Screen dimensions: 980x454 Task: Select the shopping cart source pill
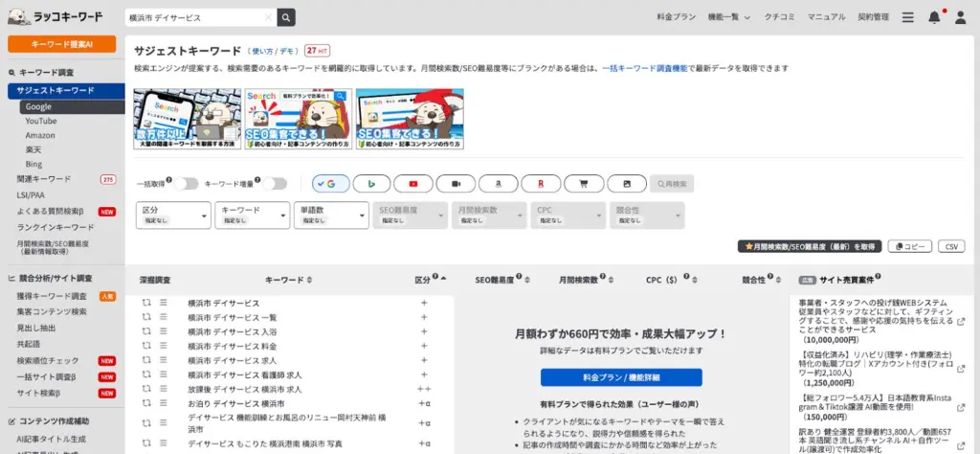tap(584, 184)
